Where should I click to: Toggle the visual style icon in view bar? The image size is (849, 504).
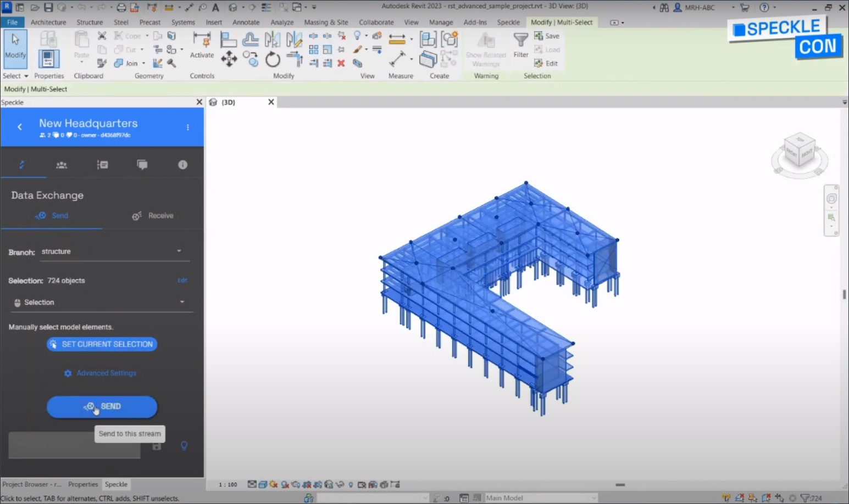(x=263, y=485)
